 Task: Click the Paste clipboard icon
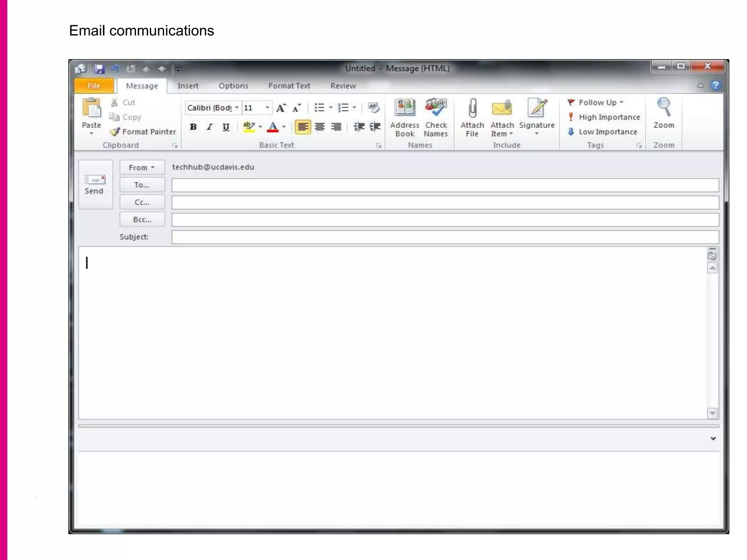(91, 108)
